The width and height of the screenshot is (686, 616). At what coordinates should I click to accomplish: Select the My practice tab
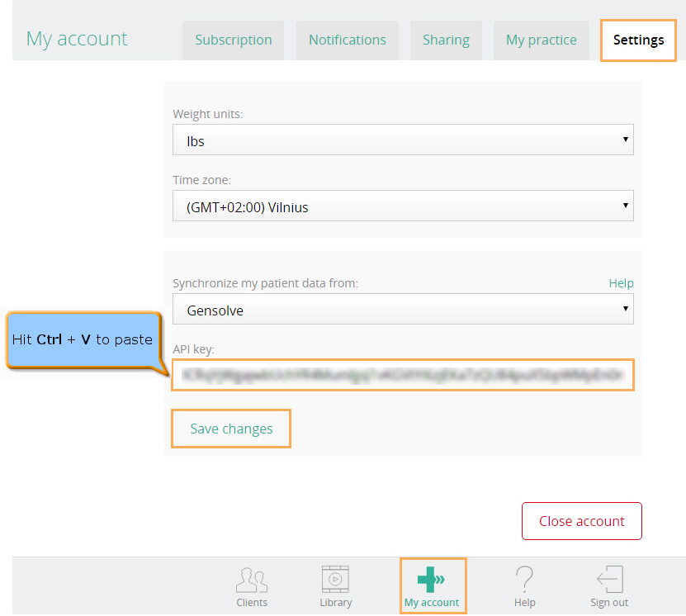(541, 40)
